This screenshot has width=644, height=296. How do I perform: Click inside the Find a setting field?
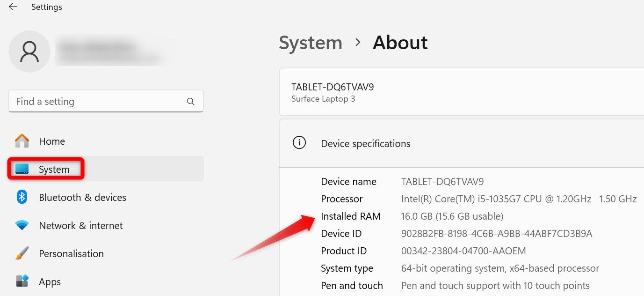click(94, 101)
